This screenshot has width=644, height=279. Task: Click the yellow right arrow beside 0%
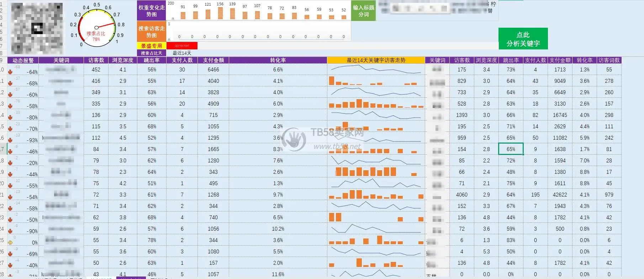[x=10, y=242]
